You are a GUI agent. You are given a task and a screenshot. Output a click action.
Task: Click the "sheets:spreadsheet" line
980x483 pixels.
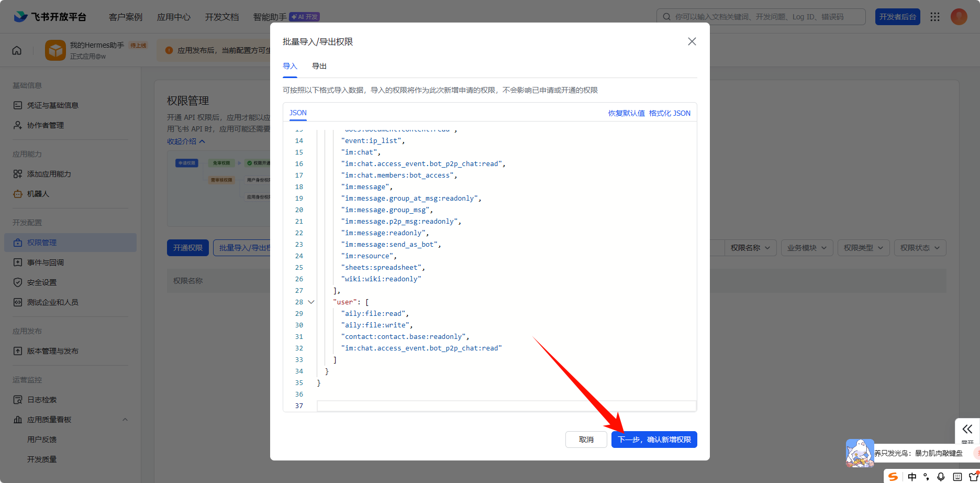point(383,267)
